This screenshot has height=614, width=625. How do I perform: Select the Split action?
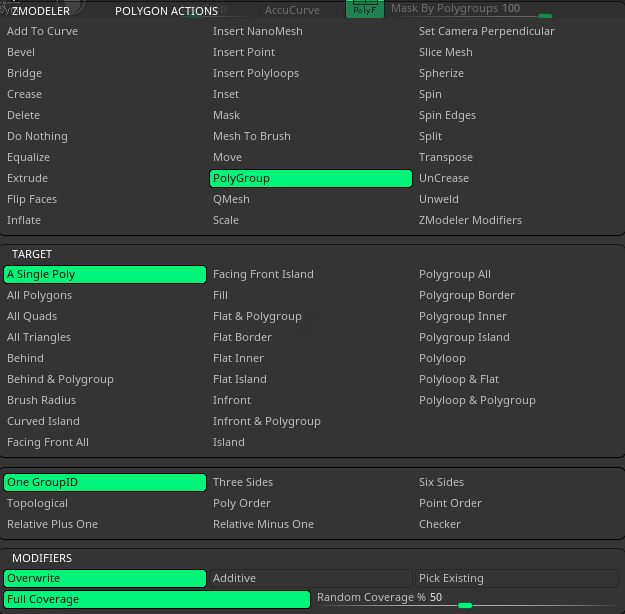430,136
